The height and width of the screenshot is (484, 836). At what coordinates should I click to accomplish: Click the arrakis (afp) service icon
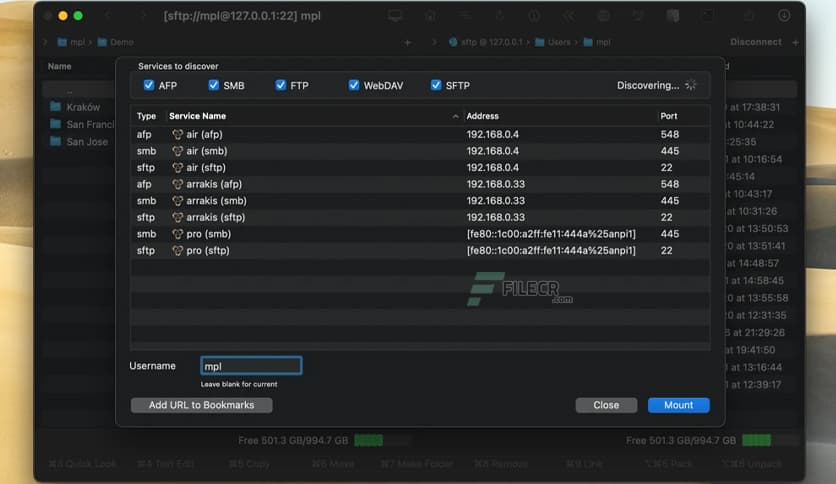click(x=178, y=184)
